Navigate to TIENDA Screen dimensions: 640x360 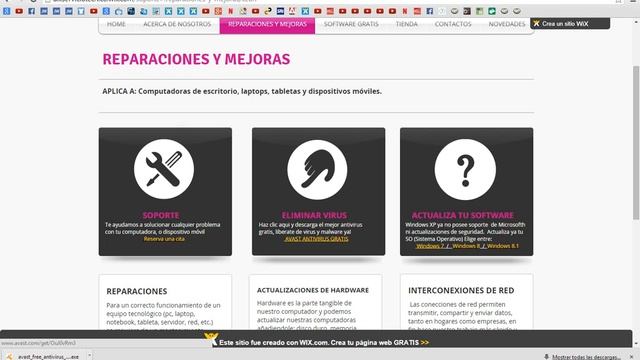[407, 24]
